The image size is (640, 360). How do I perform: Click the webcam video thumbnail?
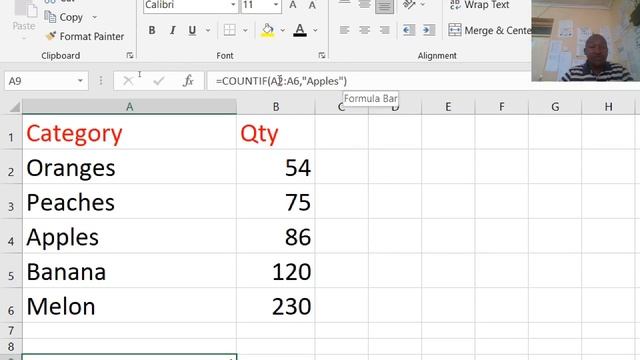586,40
